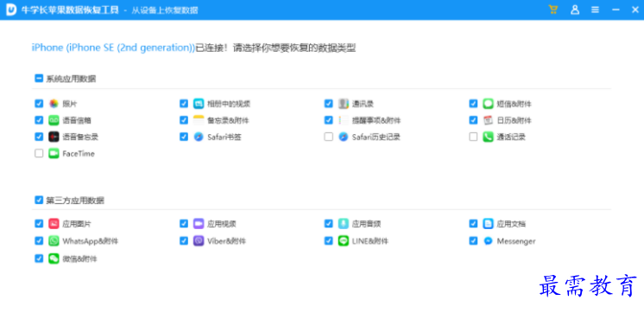
Task: Click the 微信 WeChat icon
Action: pos(54,259)
